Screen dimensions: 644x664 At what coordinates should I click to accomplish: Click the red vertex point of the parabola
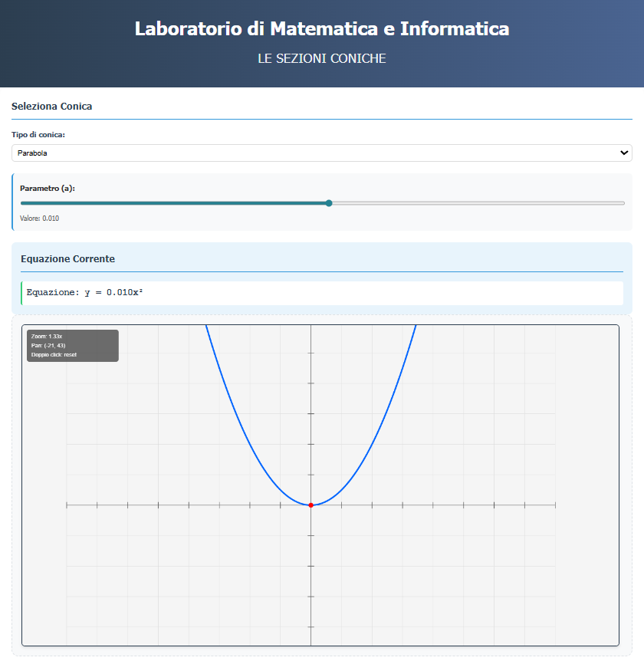[x=310, y=505]
